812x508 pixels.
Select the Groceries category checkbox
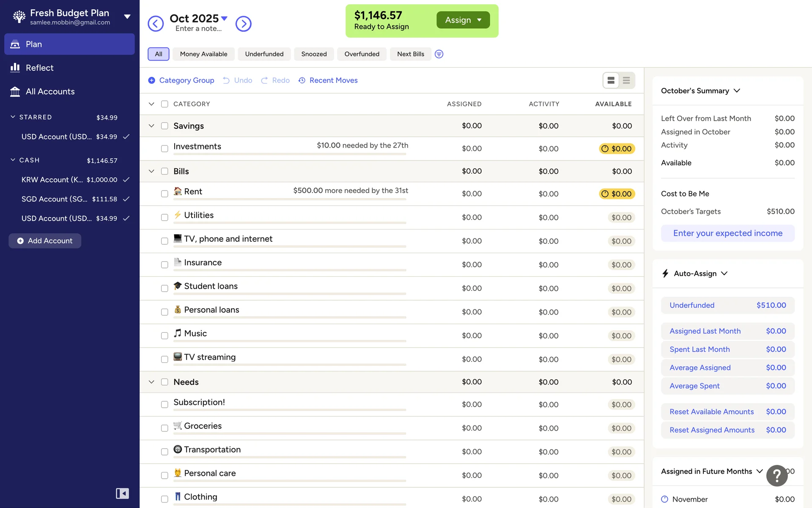pos(165,428)
